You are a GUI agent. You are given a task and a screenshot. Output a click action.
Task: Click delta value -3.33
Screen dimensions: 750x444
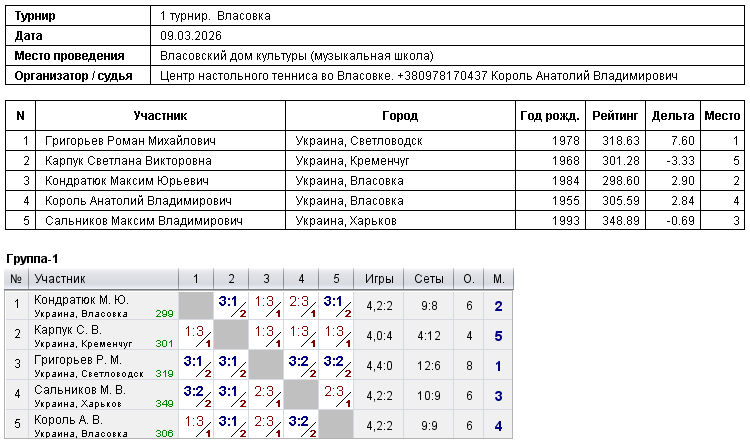tap(680, 161)
